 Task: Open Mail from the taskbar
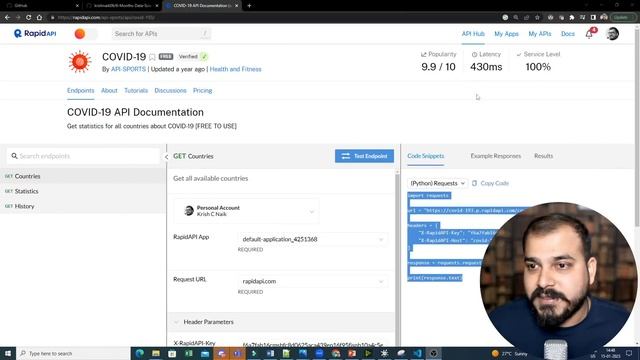tap(205, 353)
